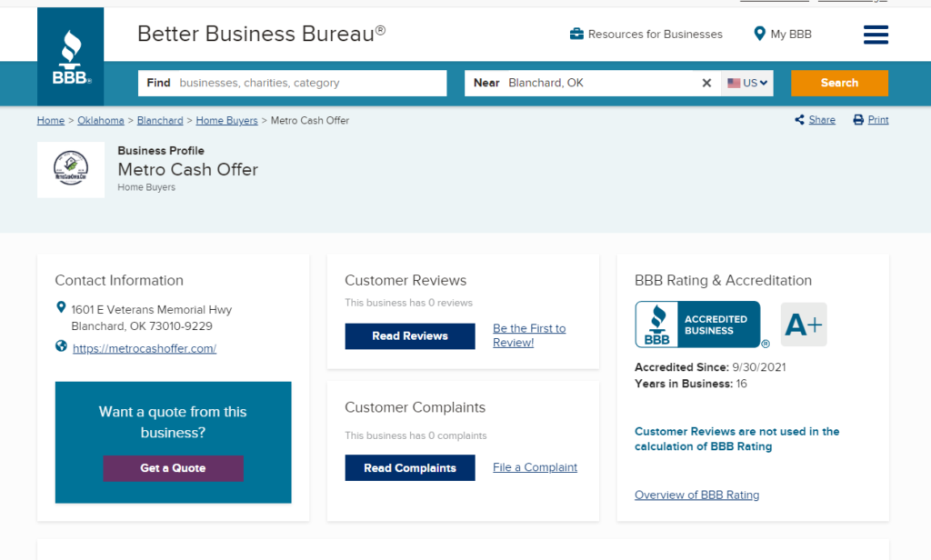The height and width of the screenshot is (560, 931).
Task: Click the File a Complaint link
Action: [535, 467]
